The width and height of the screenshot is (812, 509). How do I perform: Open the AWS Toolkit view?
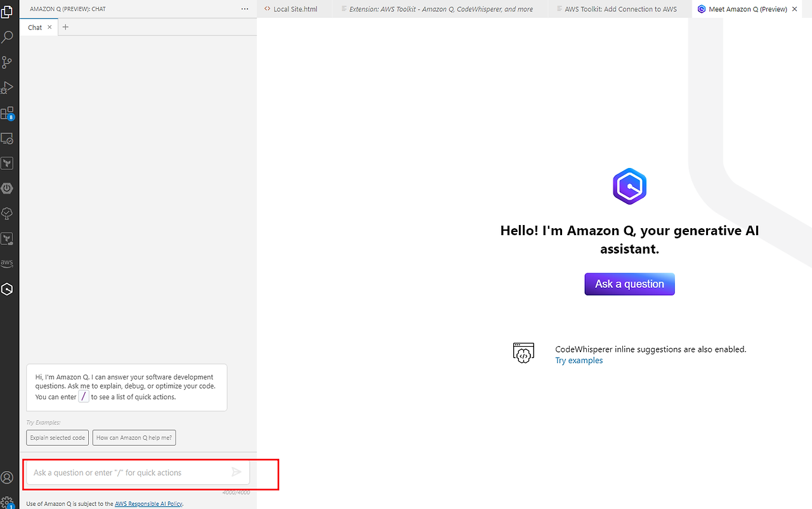point(8,263)
